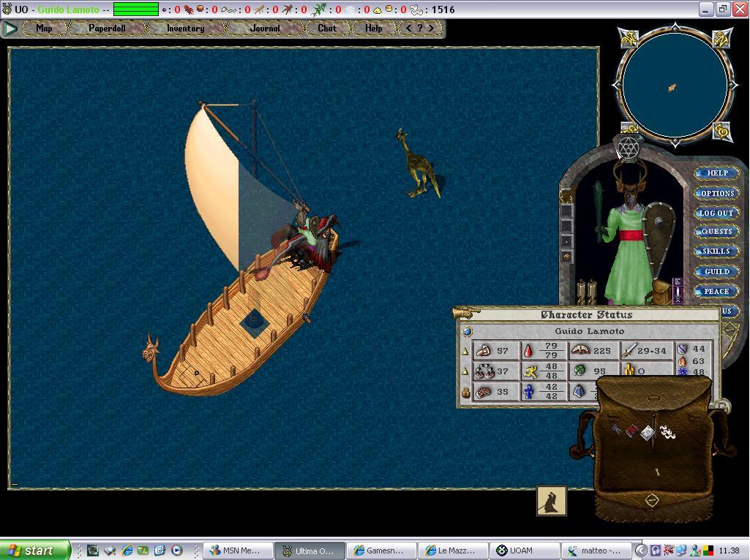Switch to the Gamesn… Internet Explorer taskbar button

click(x=380, y=550)
